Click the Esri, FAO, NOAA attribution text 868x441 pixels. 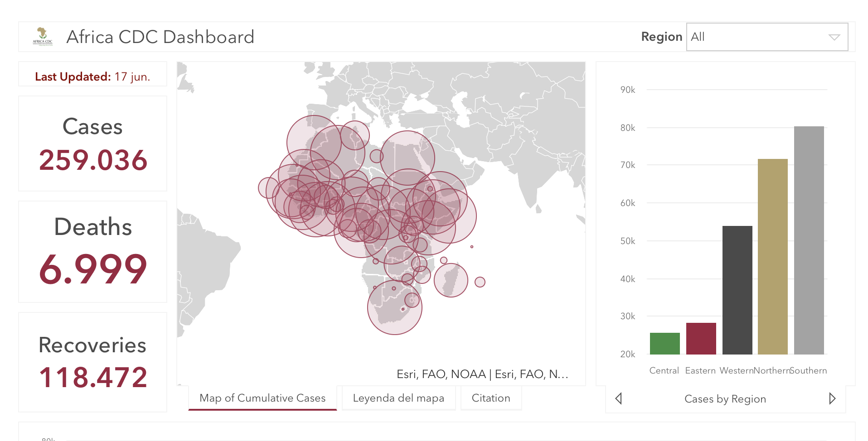tap(482, 374)
